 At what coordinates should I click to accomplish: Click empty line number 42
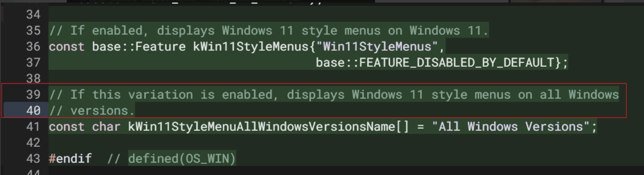[x=33, y=142]
